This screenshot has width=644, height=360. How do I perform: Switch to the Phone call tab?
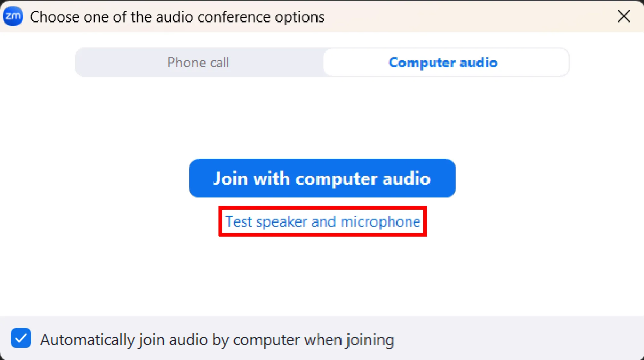pyautogui.click(x=198, y=63)
